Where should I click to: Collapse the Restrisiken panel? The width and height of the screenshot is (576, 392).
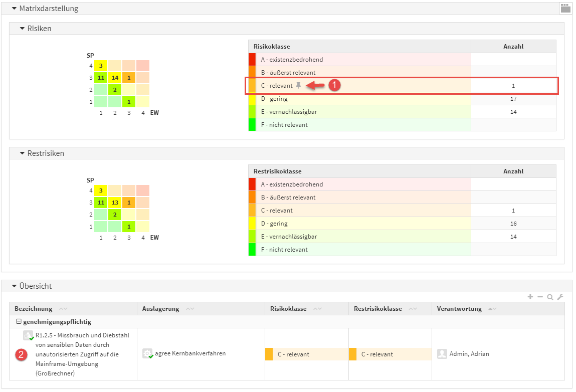click(x=22, y=153)
